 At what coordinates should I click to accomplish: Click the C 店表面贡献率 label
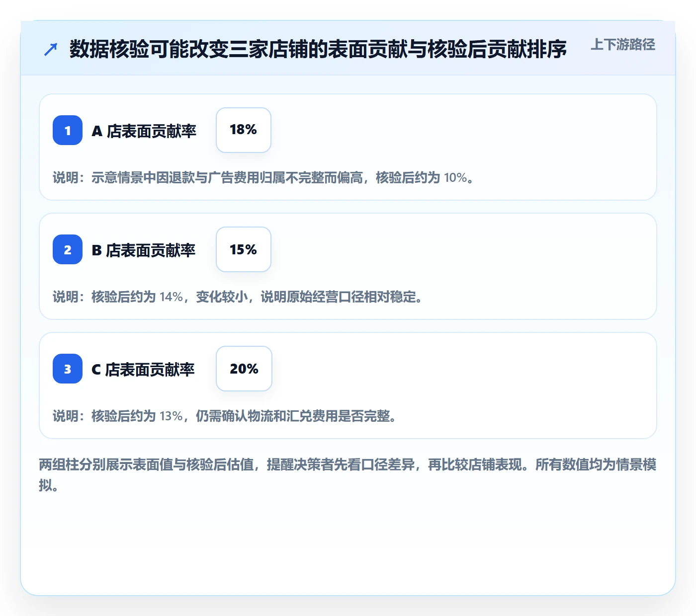tap(143, 369)
